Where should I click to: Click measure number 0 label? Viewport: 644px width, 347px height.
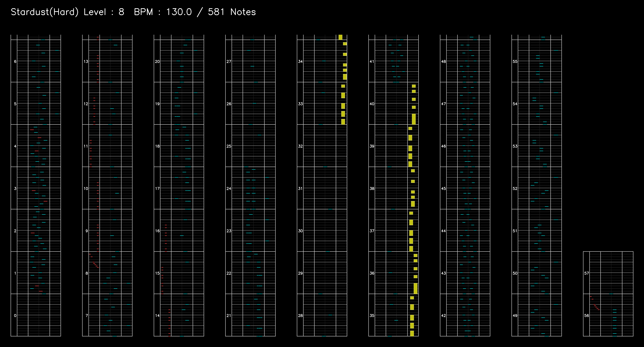pos(15,316)
